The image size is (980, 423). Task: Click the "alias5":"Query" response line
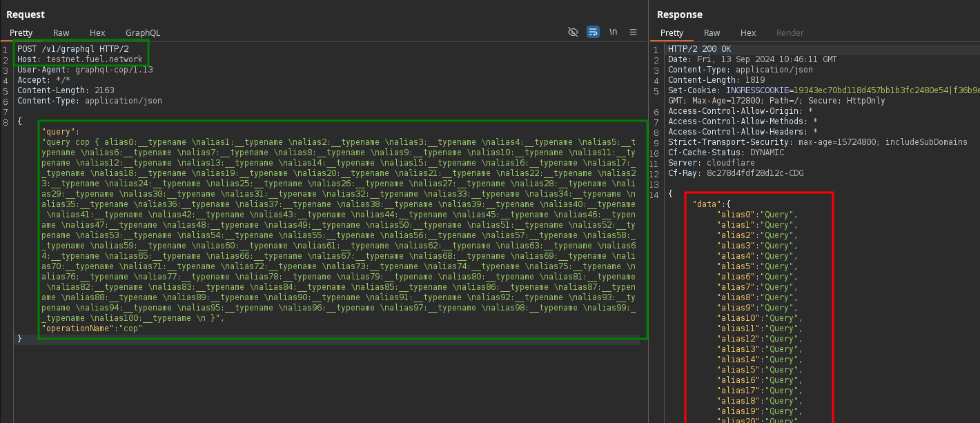tap(757, 266)
